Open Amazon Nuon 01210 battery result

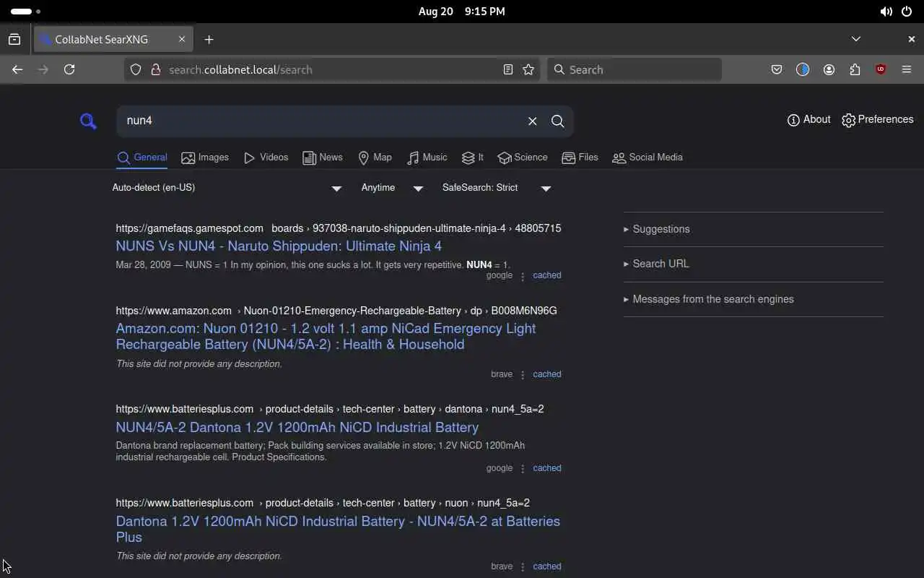point(326,337)
